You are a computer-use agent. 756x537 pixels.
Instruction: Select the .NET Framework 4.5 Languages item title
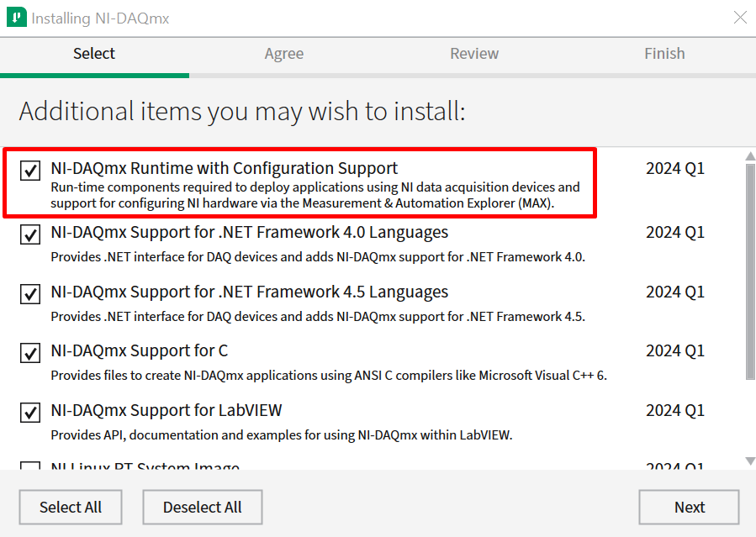click(x=249, y=292)
